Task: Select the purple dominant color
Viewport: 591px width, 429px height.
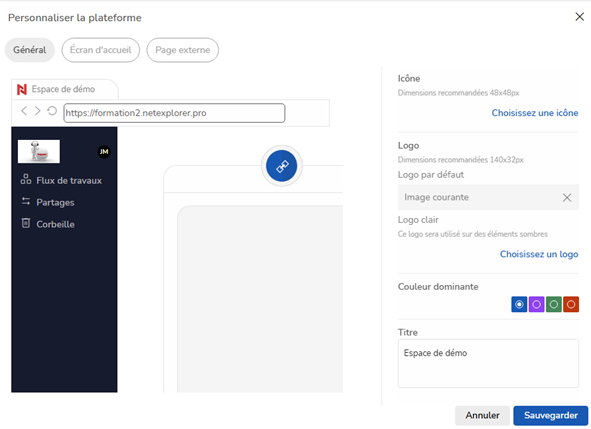Action: click(536, 304)
